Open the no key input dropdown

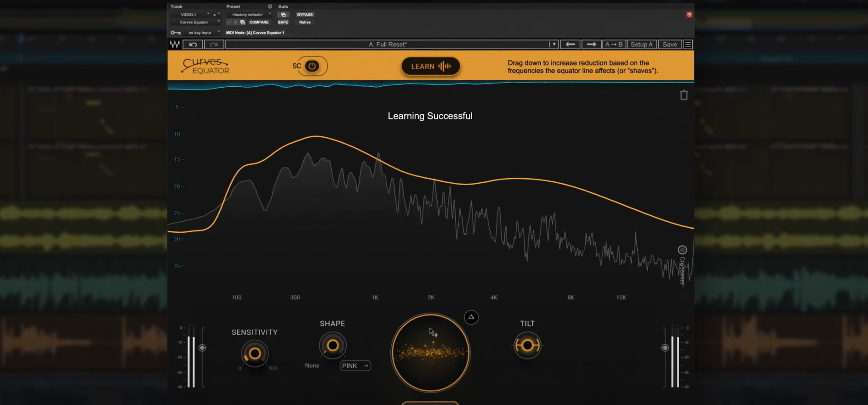[202, 33]
